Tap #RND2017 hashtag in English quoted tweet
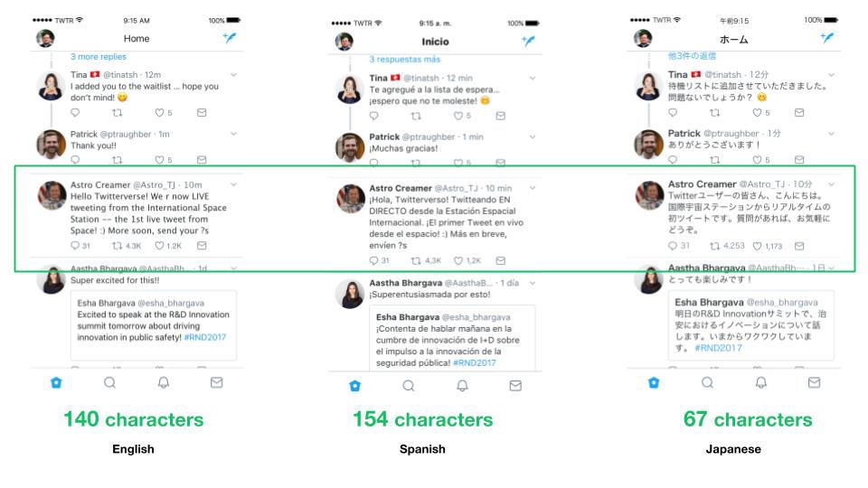 (x=205, y=337)
